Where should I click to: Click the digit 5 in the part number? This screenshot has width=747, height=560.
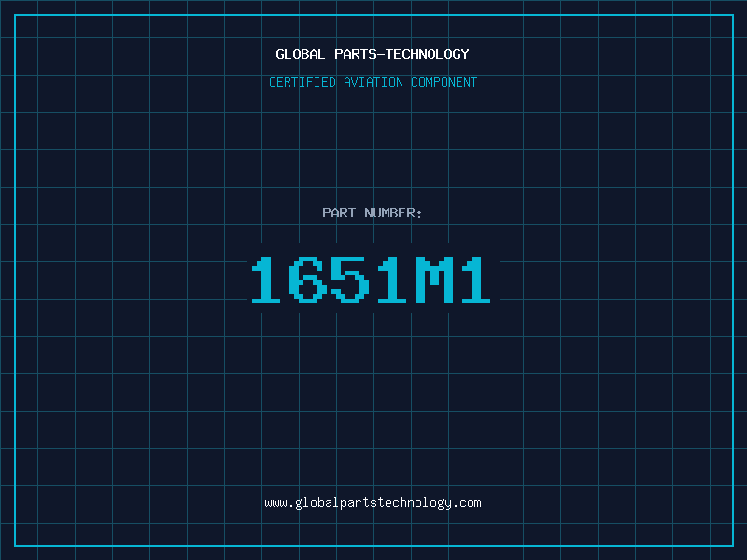point(350,280)
